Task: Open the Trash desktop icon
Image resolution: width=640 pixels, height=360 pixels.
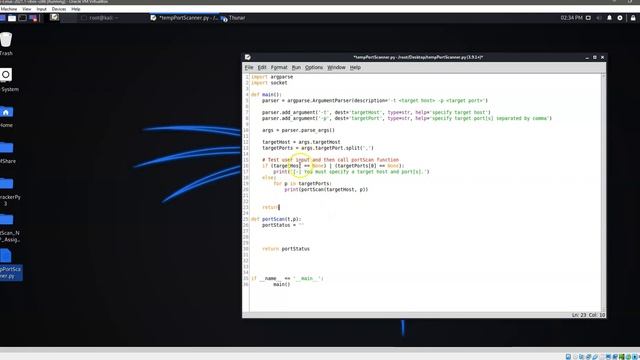Action: 6,40
